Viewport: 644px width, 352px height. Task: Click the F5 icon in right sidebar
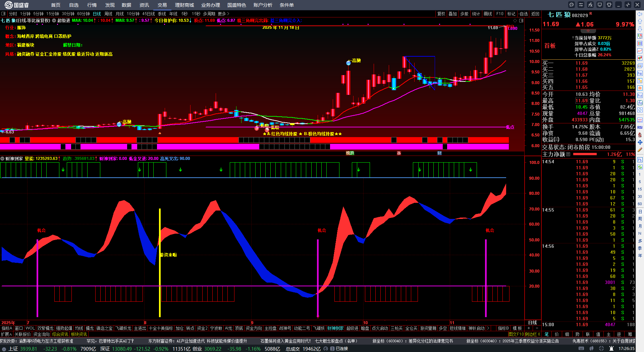pyautogui.click(x=640, y=160)
